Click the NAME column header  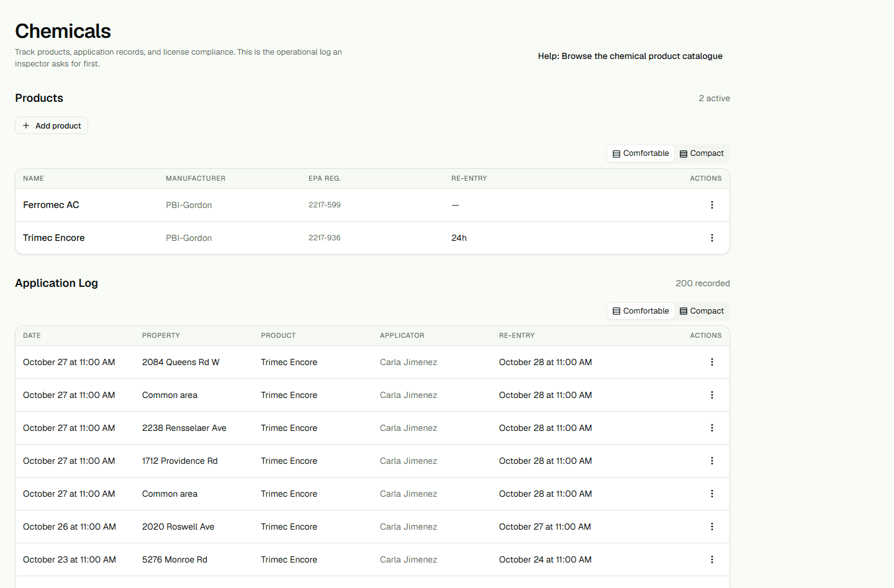(34, 178)
